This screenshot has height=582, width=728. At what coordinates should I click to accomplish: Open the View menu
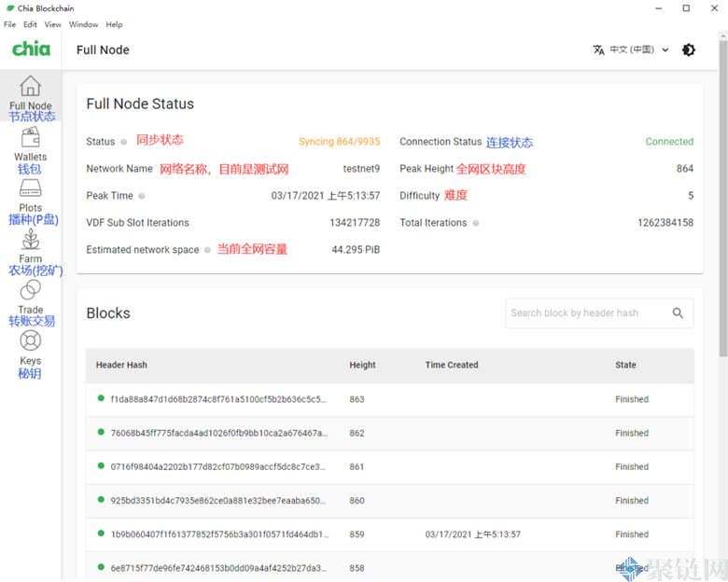tap(52, 24)
